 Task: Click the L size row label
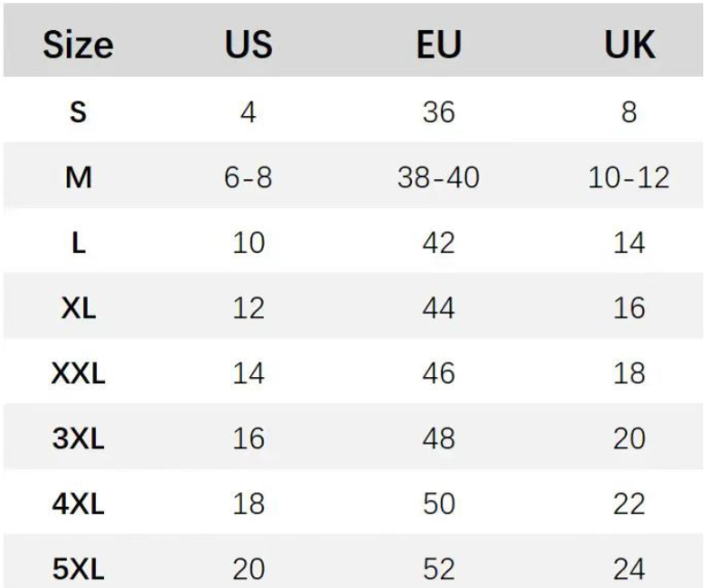(x=79, y=243)
